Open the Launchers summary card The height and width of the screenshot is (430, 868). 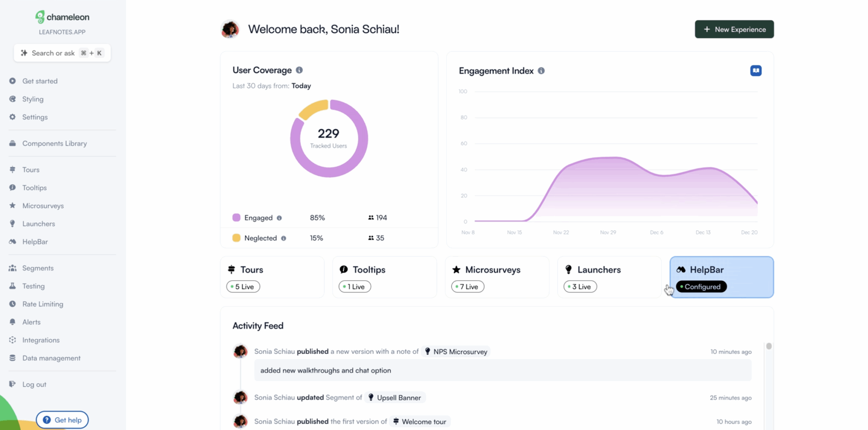[609, 277]
